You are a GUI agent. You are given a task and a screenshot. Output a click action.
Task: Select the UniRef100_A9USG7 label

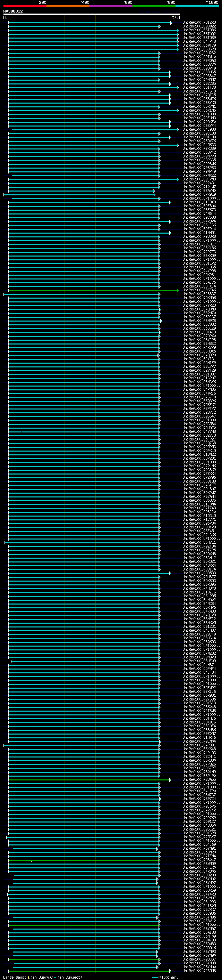[199, 959]
